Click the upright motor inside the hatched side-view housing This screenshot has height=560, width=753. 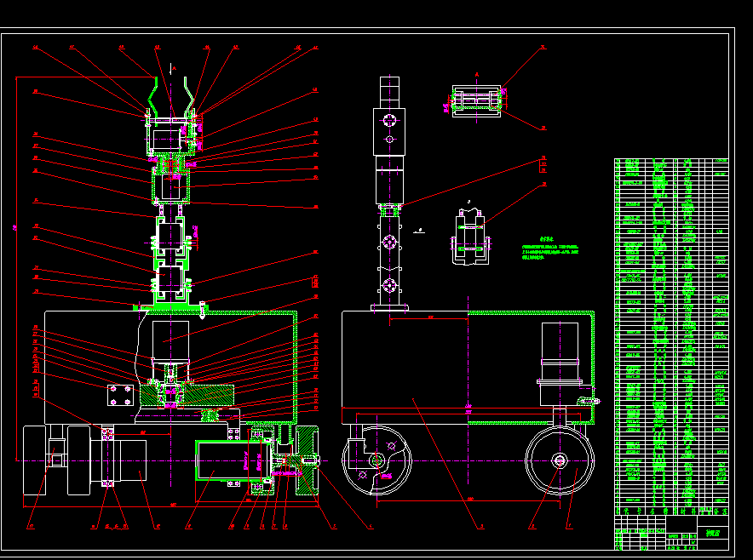pyautogui.click(x=560, y=363)
